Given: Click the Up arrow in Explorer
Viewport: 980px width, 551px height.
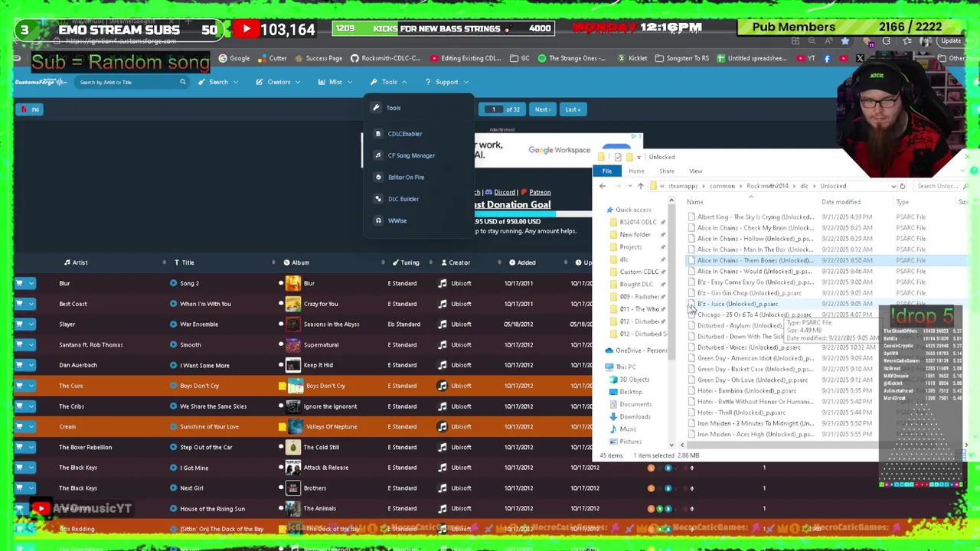Looking at the screenshot, I should 641,186.
